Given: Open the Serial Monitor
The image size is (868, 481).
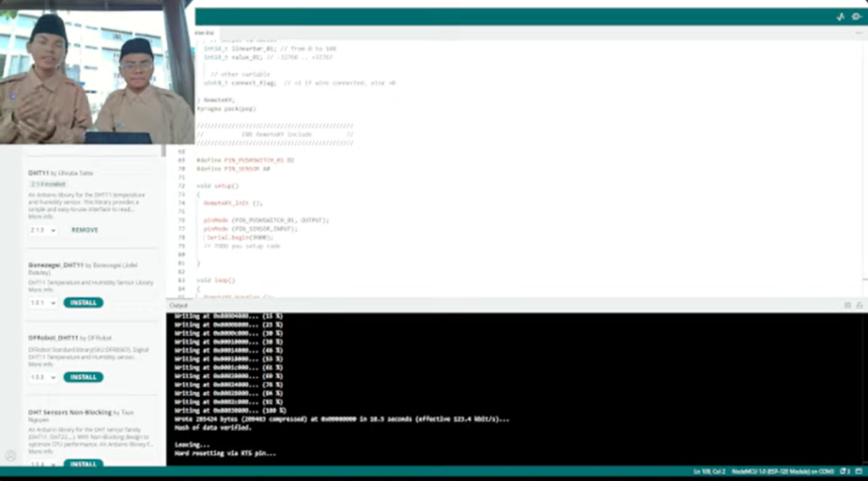Looking at the screenshot, I should pyautogui.click(x=855, y=17).
